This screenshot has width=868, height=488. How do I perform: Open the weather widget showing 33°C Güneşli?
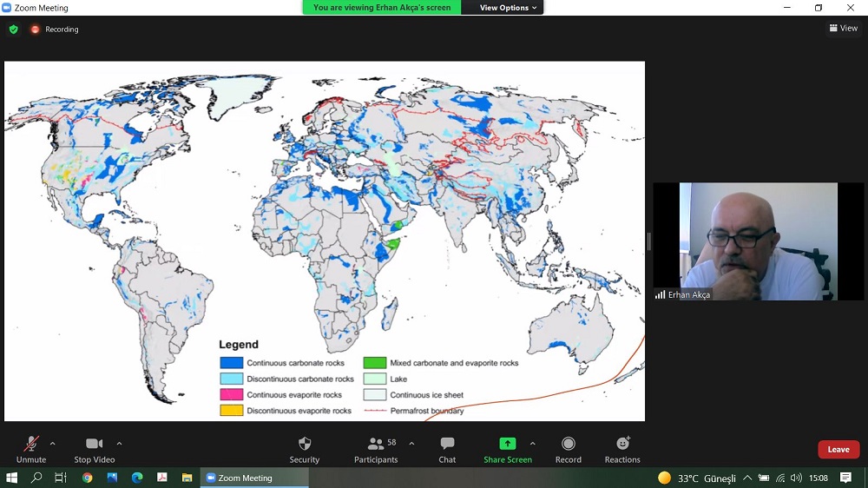pyautogui.click(x=697, y=478)
